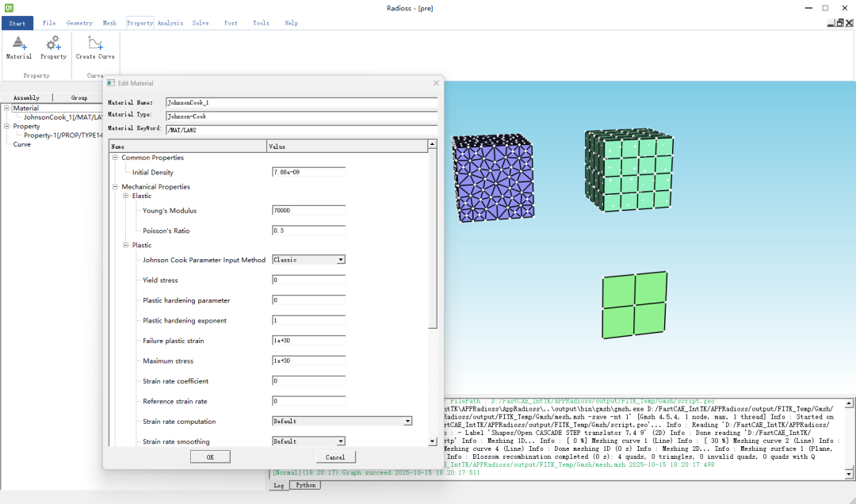The height and width of the screenshot is (504, 856).
Task: Click the green hexahedral mesh cube
Action: (629, 170)
